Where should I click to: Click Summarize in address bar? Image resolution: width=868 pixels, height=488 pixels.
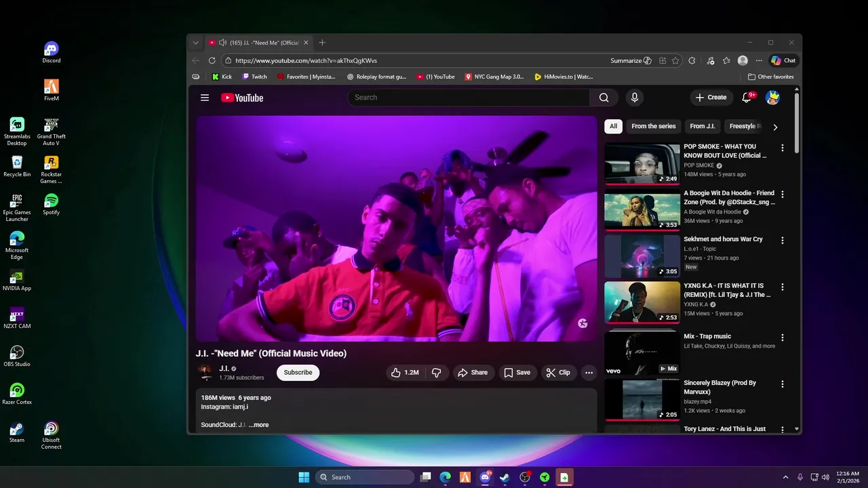(631, 60)
